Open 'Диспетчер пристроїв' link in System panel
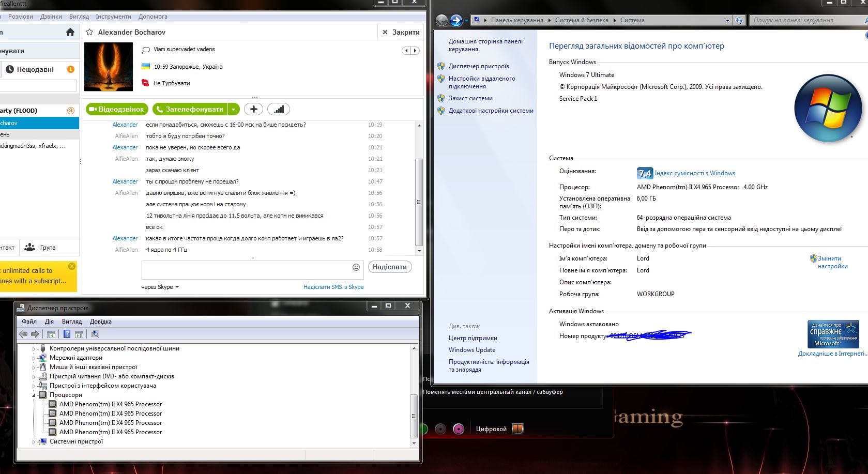 point(479,66)
